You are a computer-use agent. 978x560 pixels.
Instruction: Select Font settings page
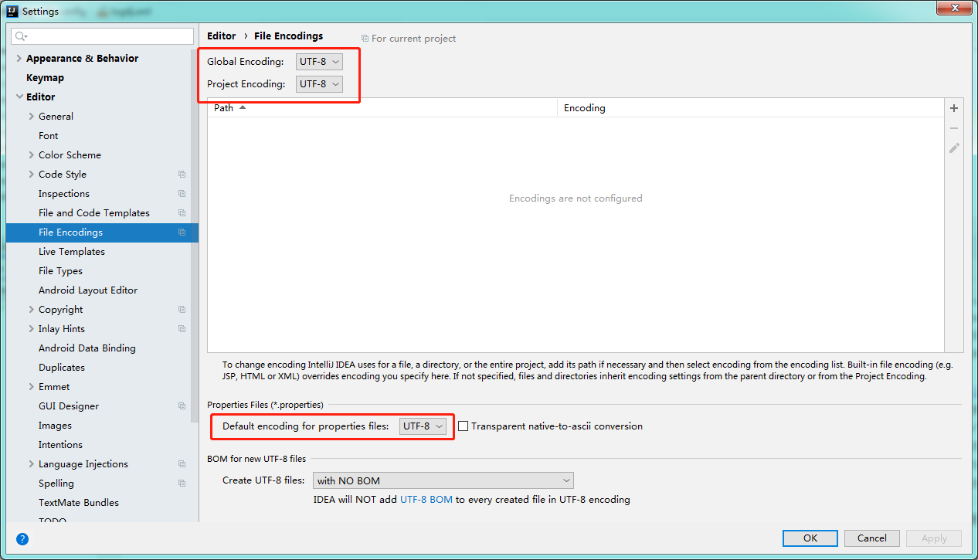point(49,136)
